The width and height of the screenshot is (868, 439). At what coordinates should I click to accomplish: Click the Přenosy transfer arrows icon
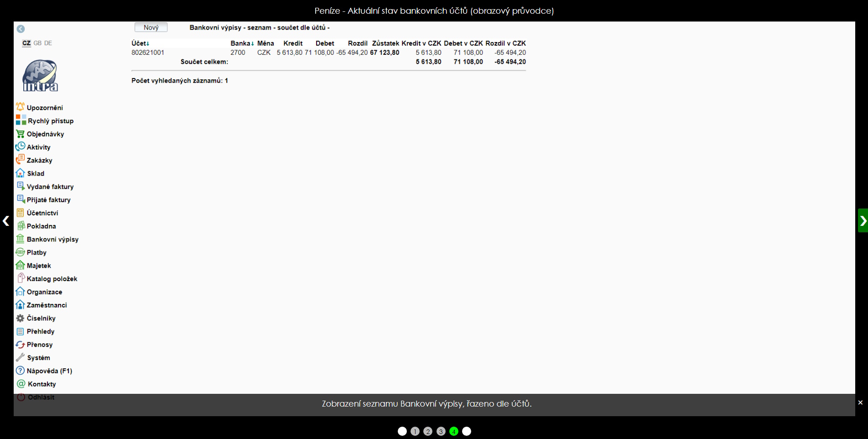(x=20, y=345)
